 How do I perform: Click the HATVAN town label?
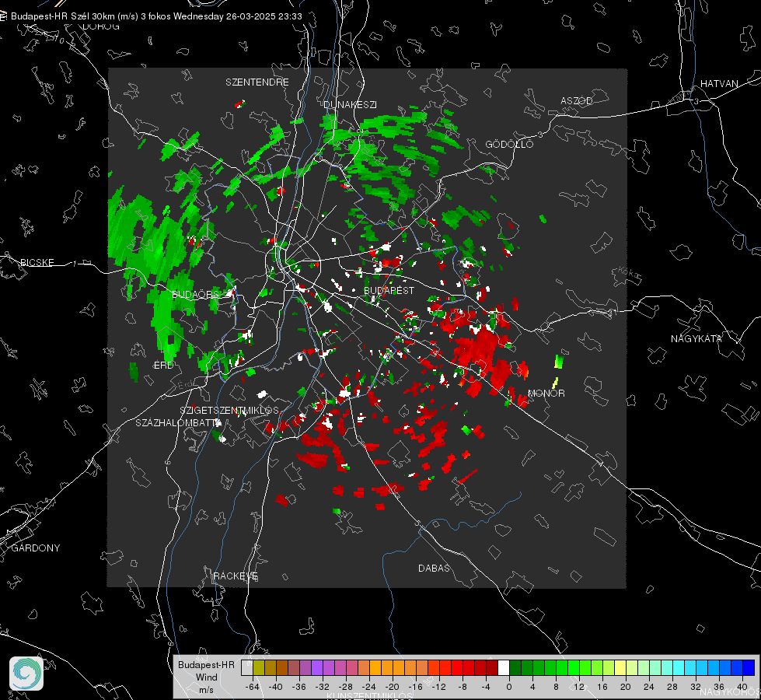coord(719,84)
